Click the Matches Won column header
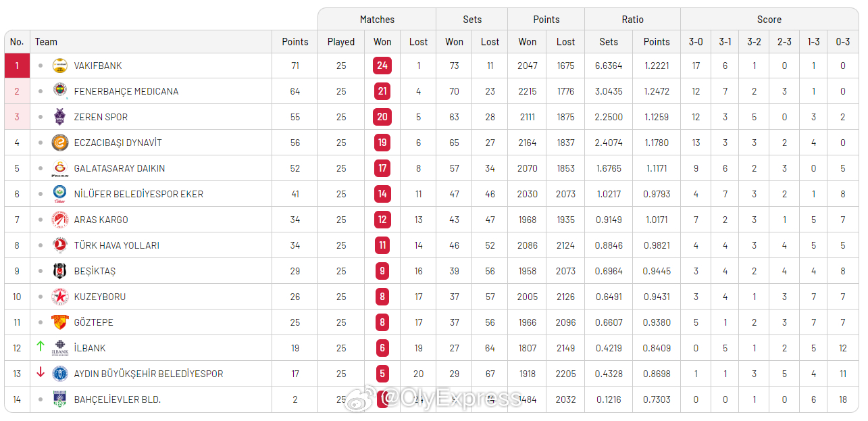868x421 pixels. click(382, 42)
